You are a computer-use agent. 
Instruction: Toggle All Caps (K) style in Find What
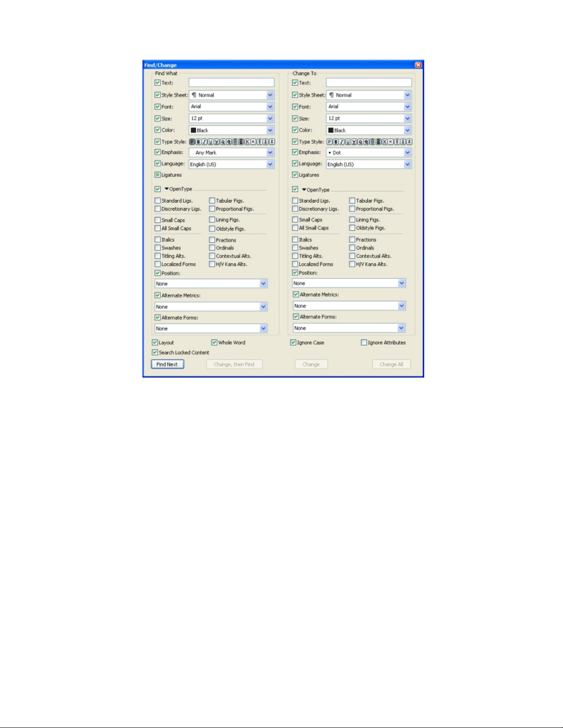pyautogui.click(x=248, y=142)
